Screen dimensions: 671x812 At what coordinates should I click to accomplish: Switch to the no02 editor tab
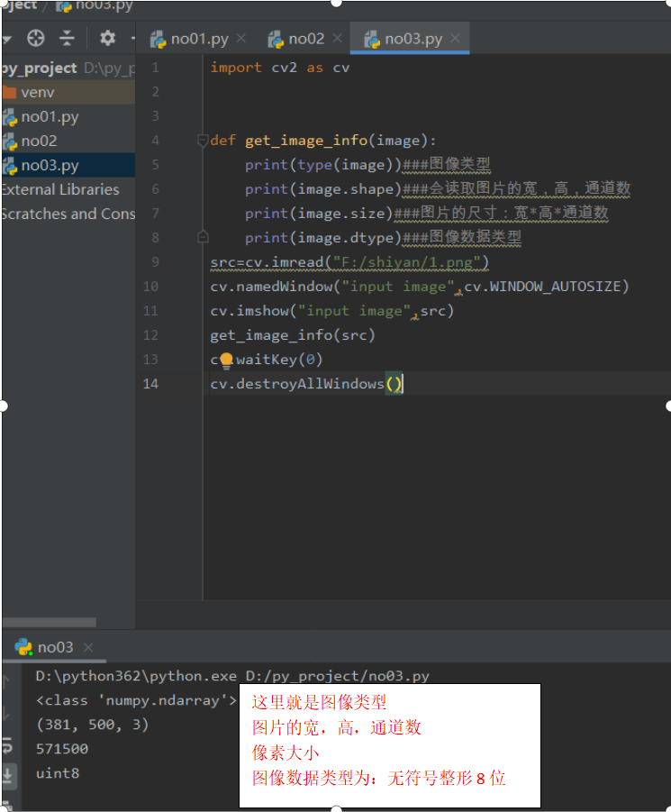click(306, 39)
